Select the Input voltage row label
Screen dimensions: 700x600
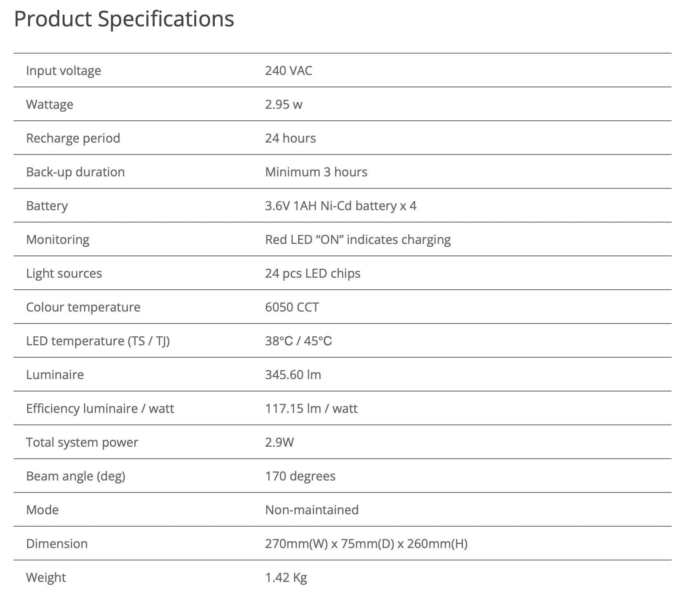click(x=63, y=70)
